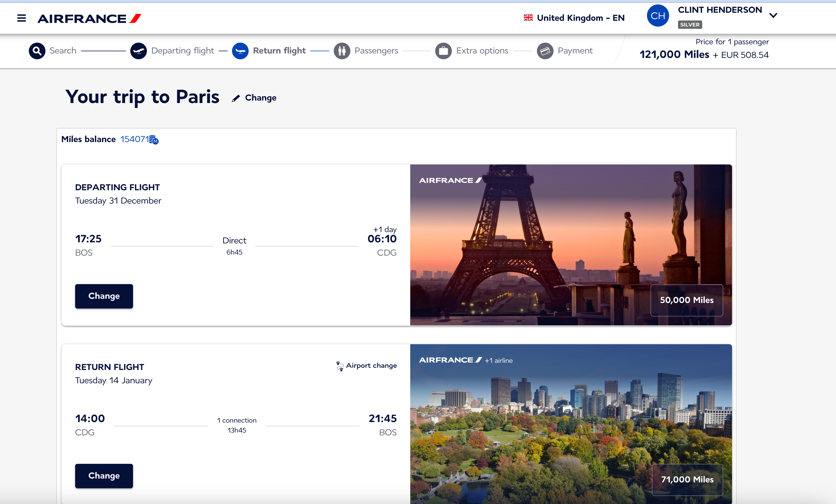Click Air France logo on Paris image

click(450, 180)
